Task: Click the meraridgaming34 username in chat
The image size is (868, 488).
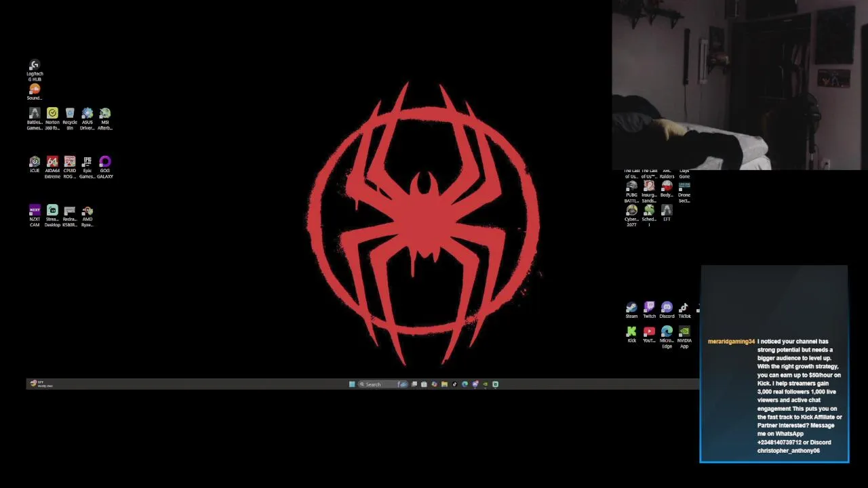Action: click(x=731, y=342)
